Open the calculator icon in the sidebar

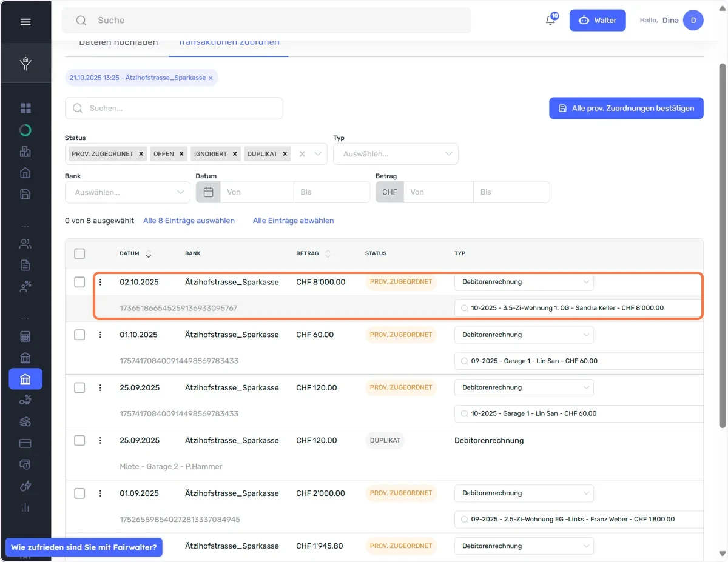[25, 336]
